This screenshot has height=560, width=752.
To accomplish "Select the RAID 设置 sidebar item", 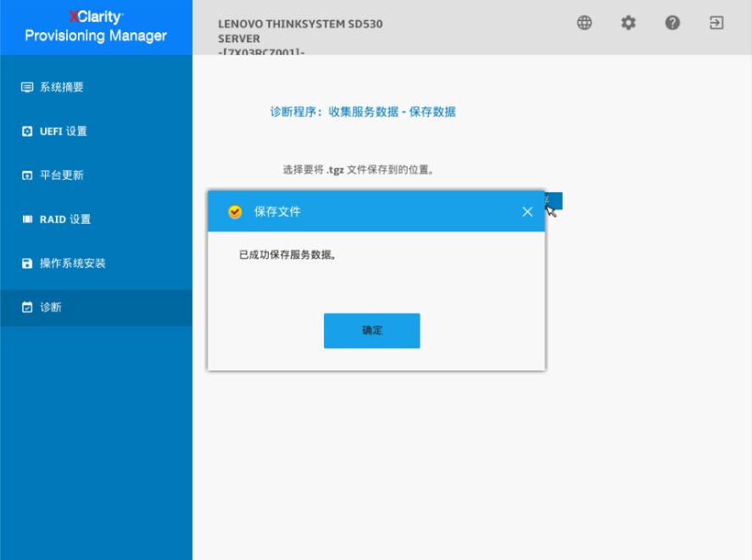I will [64, 219].
